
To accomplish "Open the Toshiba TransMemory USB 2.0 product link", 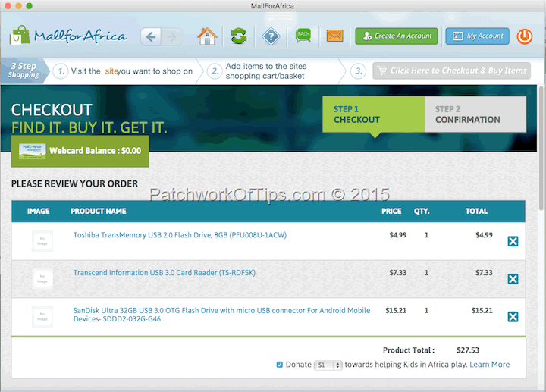I will (180, 235).
